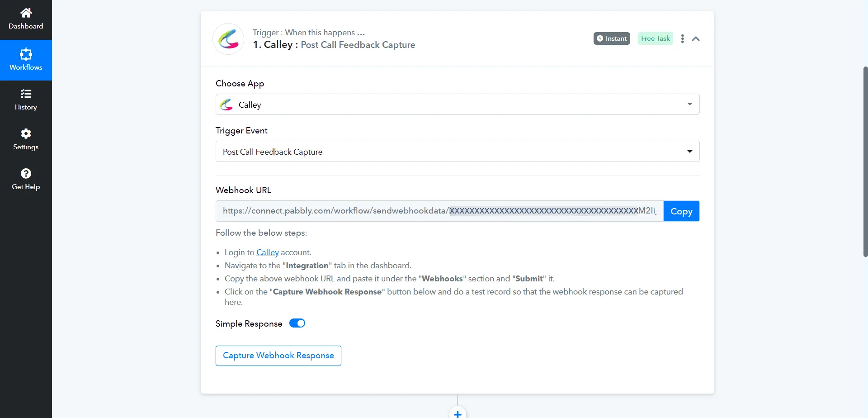Screen dimensions: 868x418
Task: Open the Dashboard from the sidebar
Action: pos(26,19)
